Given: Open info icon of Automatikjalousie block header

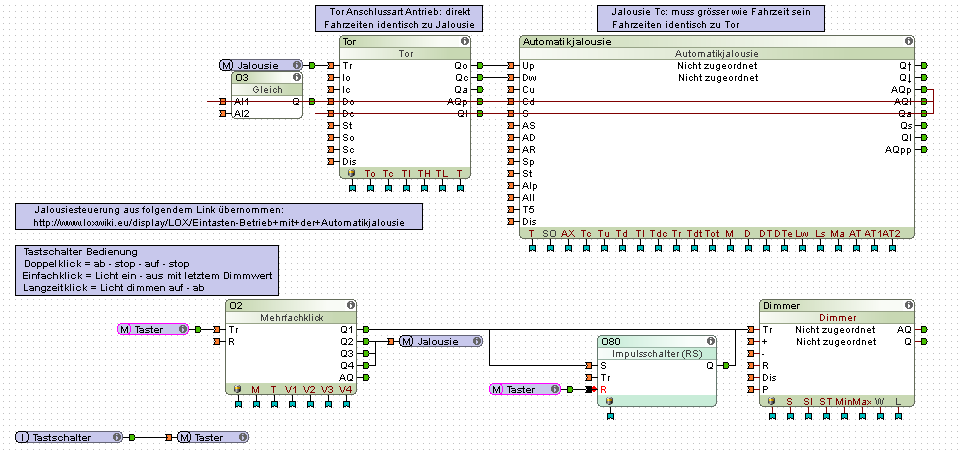Looking at the screenshot, I should [x=909, y=42].
